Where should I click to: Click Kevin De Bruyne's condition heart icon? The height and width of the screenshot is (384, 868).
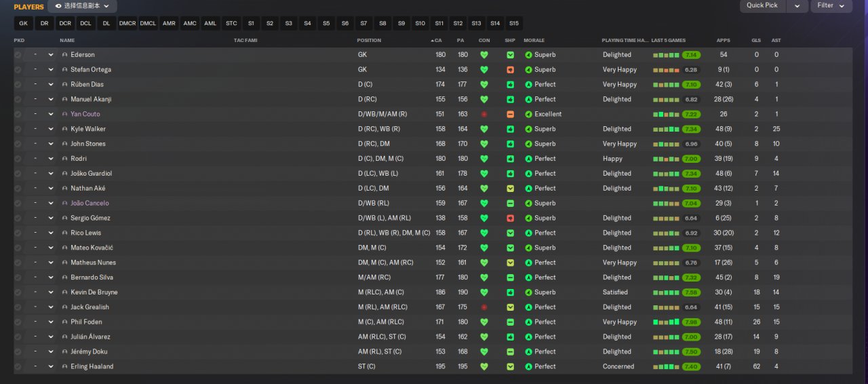(x=484, y=292)
